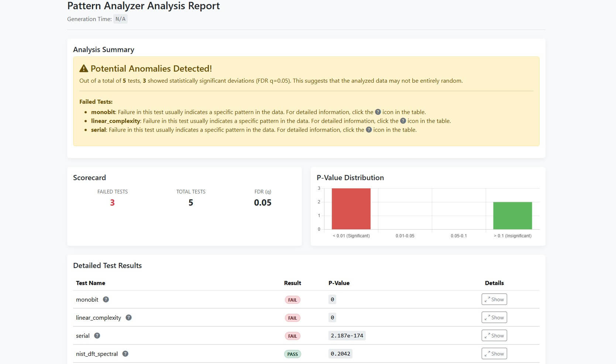Click the FAIL badge for monobit
The width and height of the screenshot is (616, 364).
[x=292, y=300]
